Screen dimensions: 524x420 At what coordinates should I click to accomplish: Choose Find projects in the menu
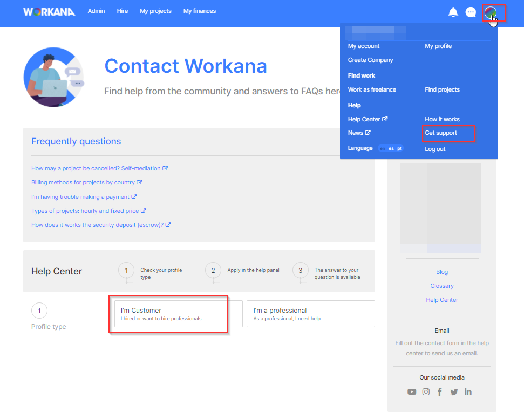442,90
